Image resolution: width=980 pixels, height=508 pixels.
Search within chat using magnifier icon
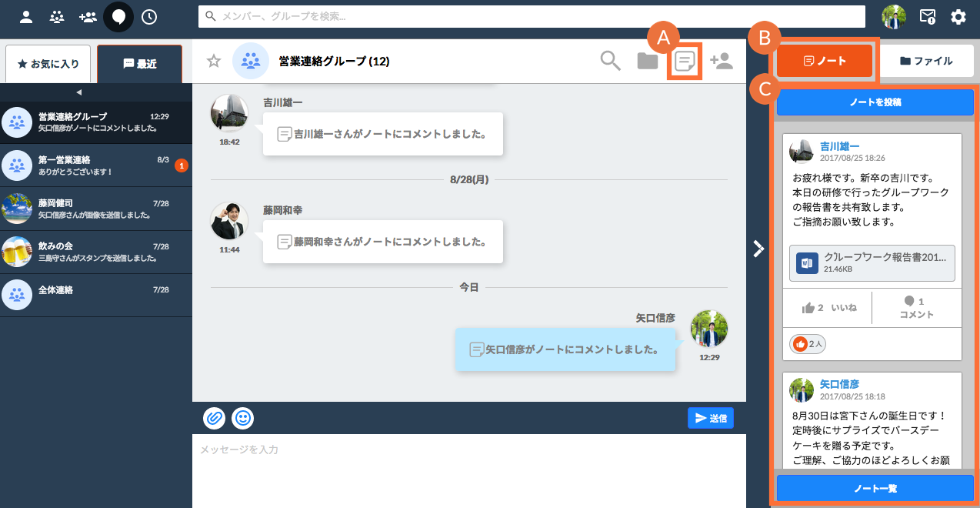[x=610, y=61]
